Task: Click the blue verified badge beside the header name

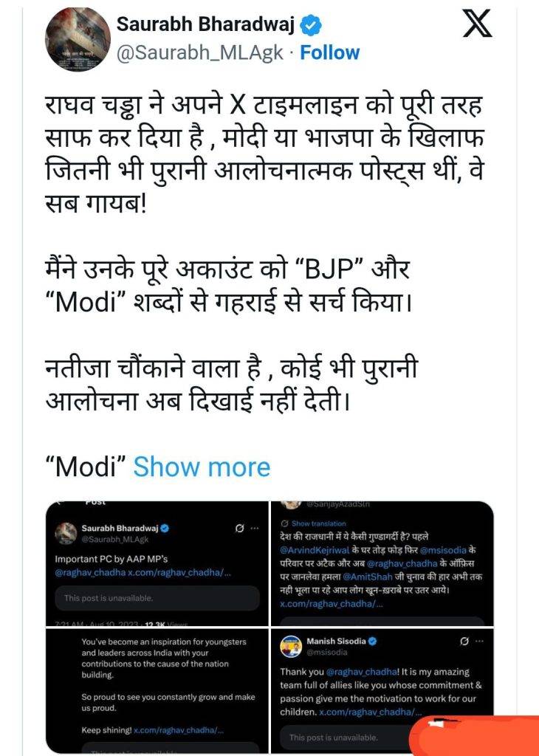Action: pyautogui.click(x=311, y=26)
